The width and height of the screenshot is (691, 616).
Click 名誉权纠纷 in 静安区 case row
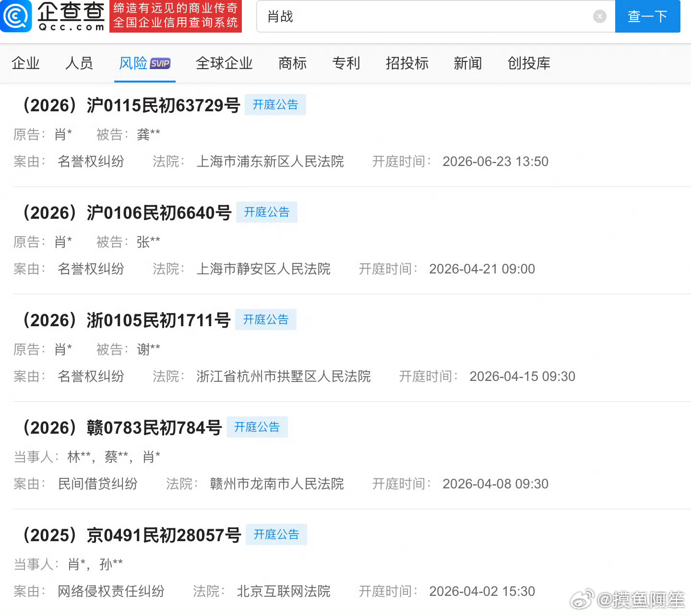pyautogui.click(x=91, y=269)
